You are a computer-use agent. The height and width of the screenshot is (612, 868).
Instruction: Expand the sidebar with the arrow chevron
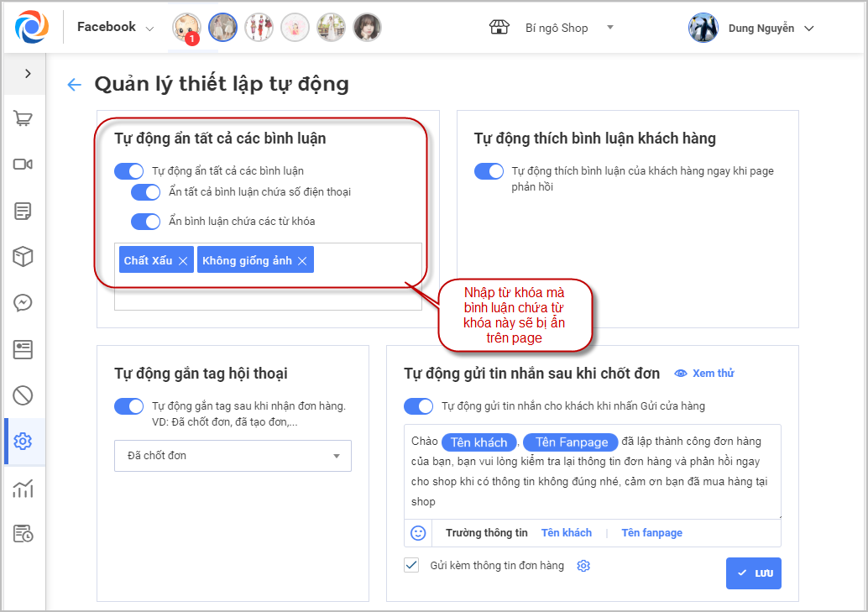coord(28,74)
